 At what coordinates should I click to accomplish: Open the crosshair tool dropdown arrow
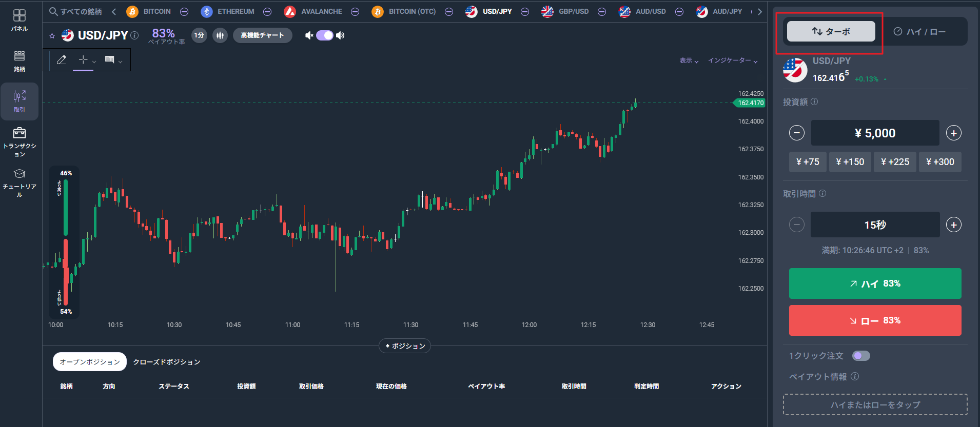[94, 62]
